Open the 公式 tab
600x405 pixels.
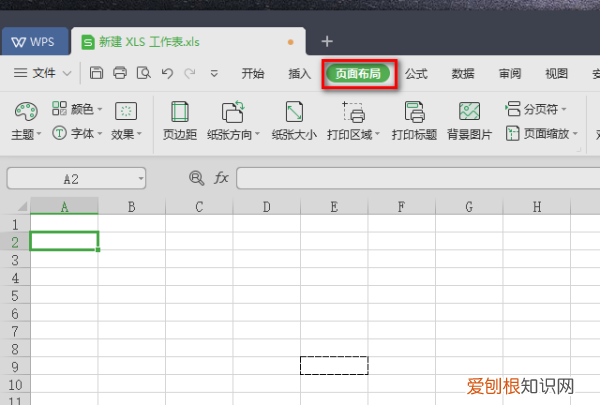pos(416,73)
